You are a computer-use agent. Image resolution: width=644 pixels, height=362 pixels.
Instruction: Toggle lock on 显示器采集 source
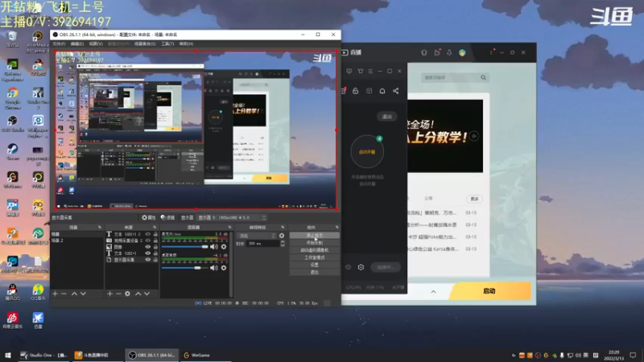pos(155,259)
